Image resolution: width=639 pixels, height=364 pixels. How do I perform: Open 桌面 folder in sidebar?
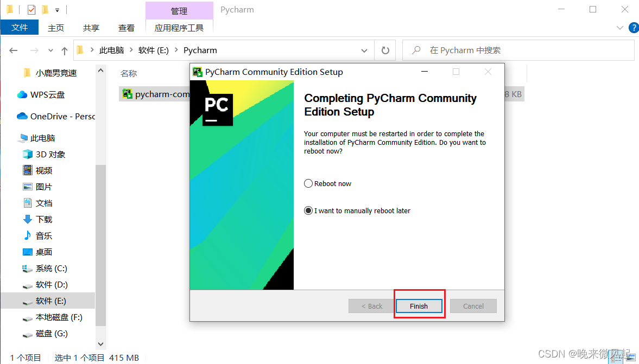pos(43,252)
